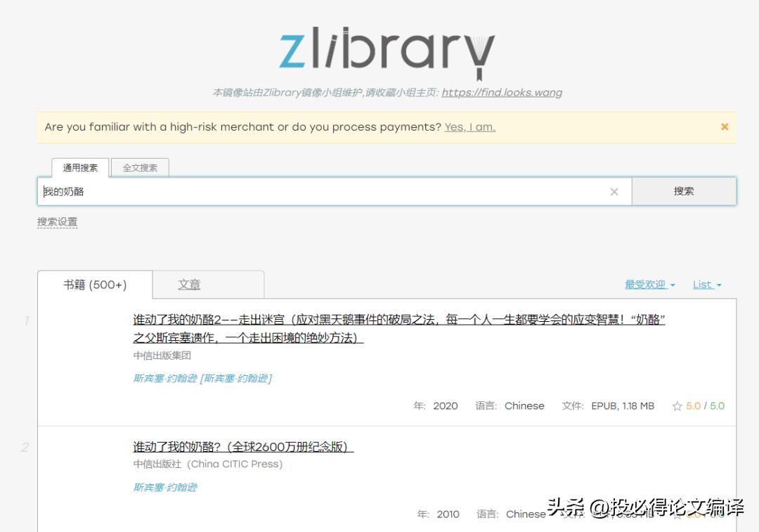The image size is (759, 532).
Task: Click the EPUB file info of first book
Action: (x=623, y=406)
